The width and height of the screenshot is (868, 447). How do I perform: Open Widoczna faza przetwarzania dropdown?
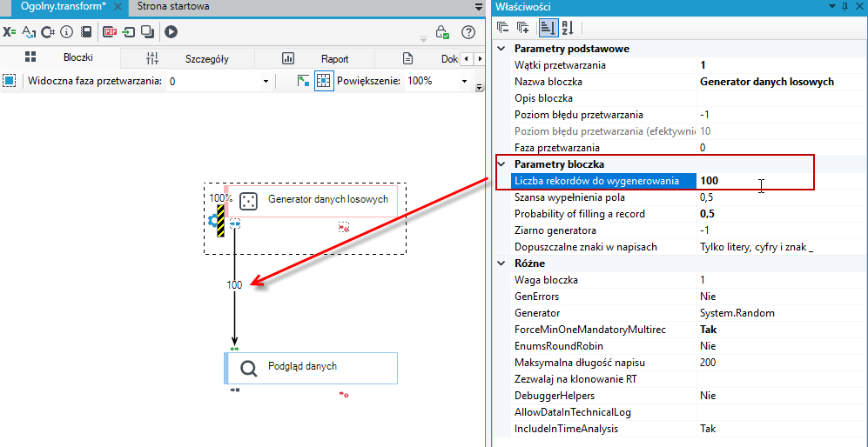pyautogui.click(x=265, y=82)
